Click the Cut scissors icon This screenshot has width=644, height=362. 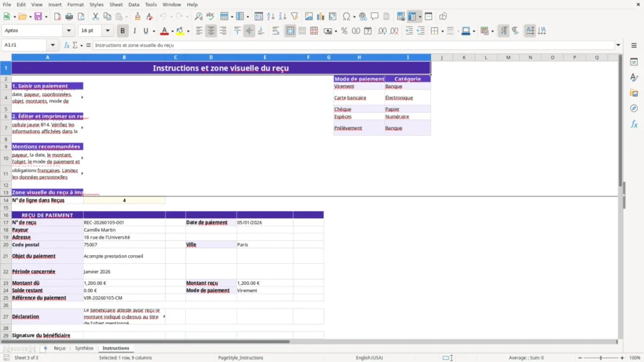point(96,16)
